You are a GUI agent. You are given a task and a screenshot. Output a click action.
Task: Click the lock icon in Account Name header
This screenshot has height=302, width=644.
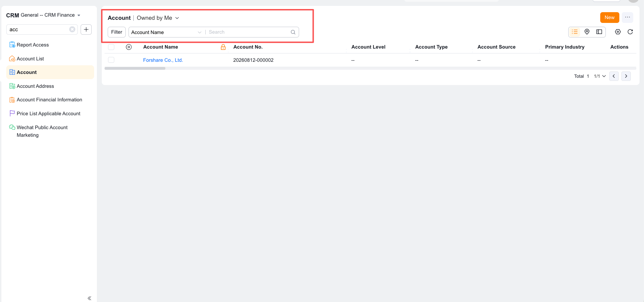(223, 47)
